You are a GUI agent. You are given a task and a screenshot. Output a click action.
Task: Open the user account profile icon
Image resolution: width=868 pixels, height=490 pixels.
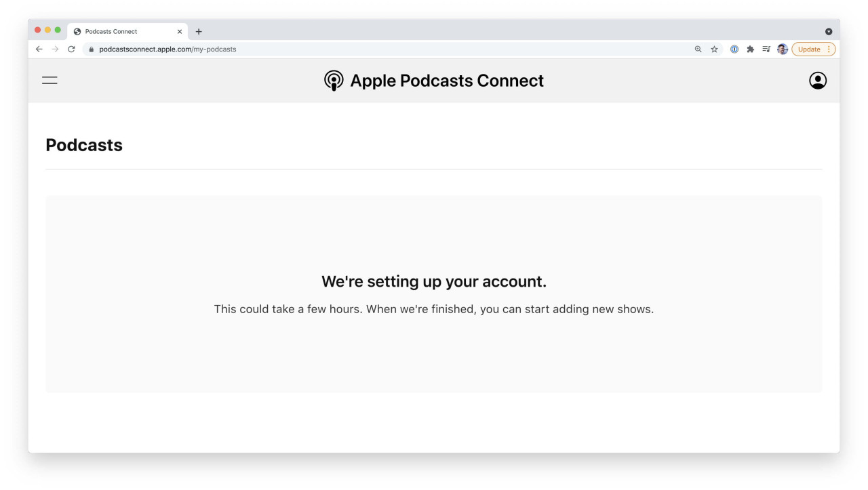point(818,81)
